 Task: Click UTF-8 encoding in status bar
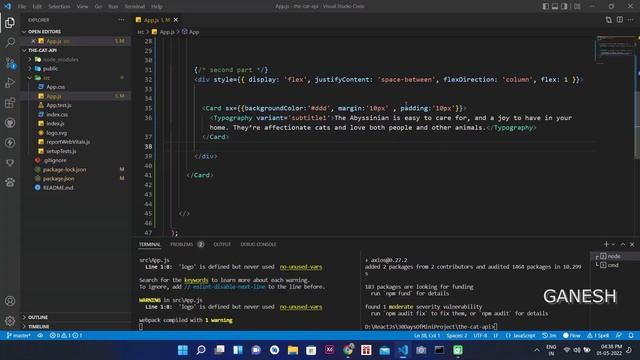point(480,336)
